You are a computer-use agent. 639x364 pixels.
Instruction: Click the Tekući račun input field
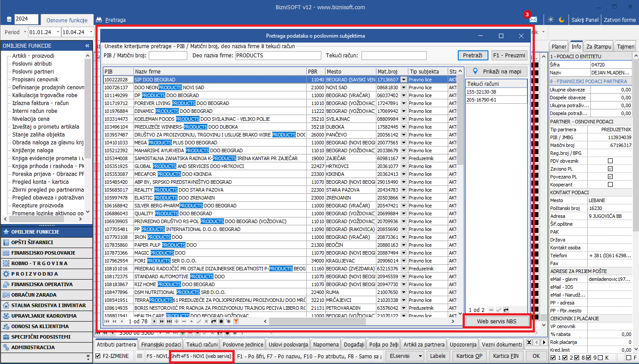click(x=393, y=56)
